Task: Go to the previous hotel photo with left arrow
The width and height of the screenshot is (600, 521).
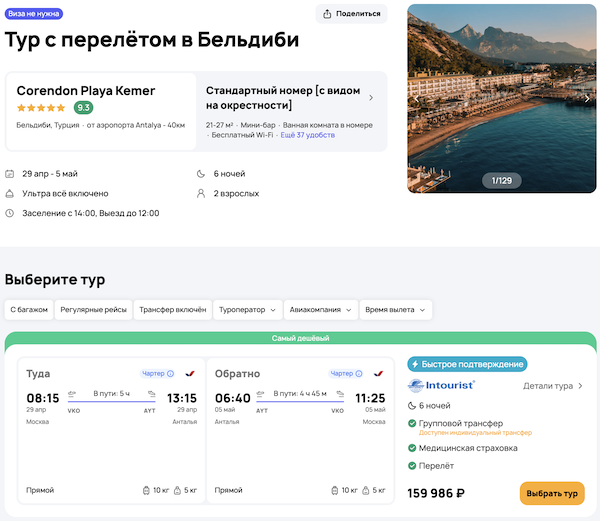Action: coord(417,99)
